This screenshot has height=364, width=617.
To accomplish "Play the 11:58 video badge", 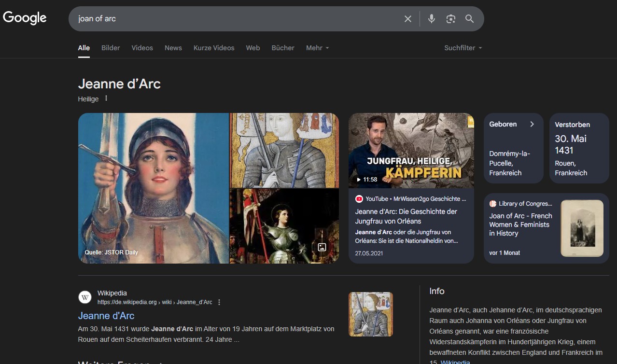I will 367,180.
